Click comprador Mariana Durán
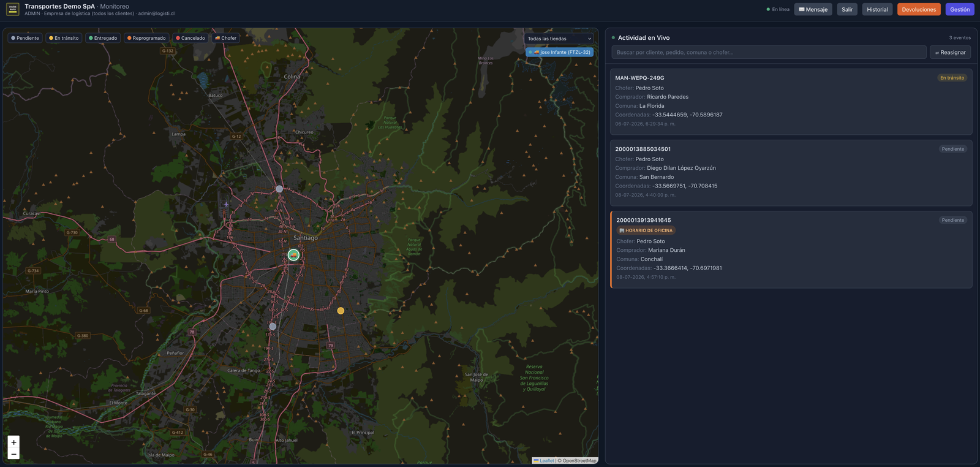980x467 pixels. [666, 250]
